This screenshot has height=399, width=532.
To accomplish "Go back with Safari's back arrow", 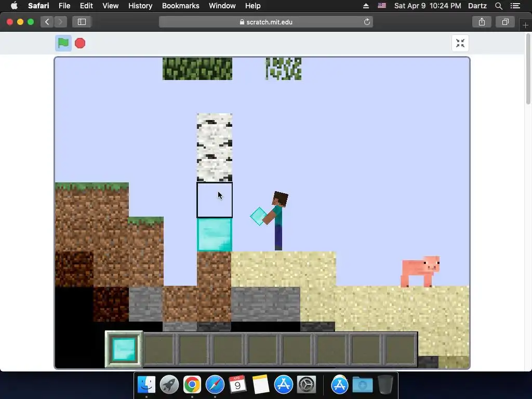I will click(47, 22).
